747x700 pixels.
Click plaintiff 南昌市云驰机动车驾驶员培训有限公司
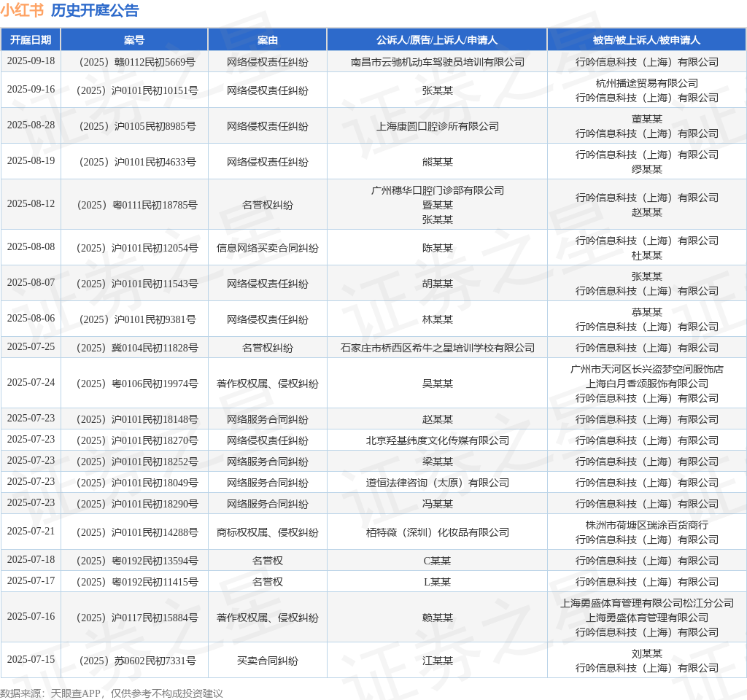[x=437, y=62]
